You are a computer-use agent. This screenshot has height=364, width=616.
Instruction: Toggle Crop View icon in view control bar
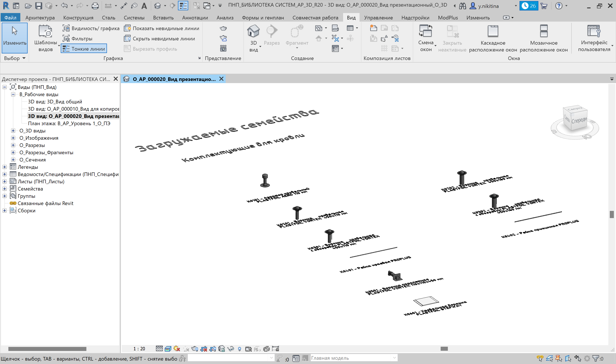tap(204, 349)
